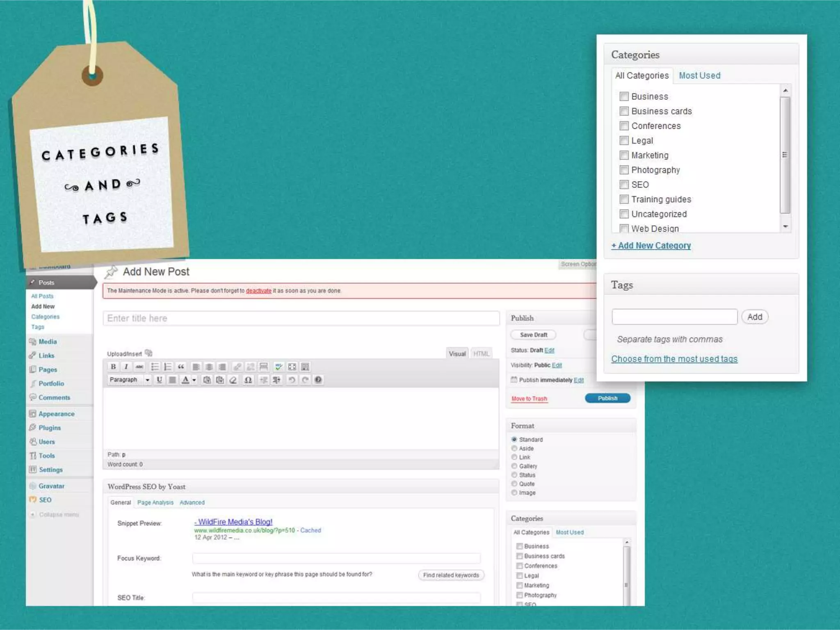Screen dimensions: 840x630
Task: Click the blue Publish button
Action: (607, 398)
